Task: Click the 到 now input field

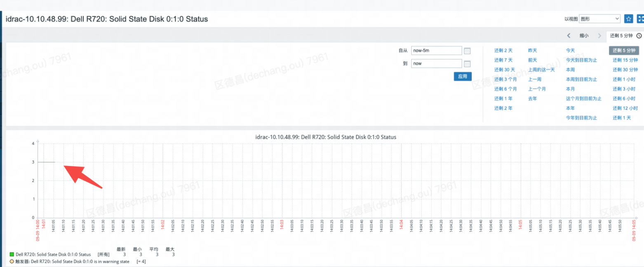Action: pos(437,63)
